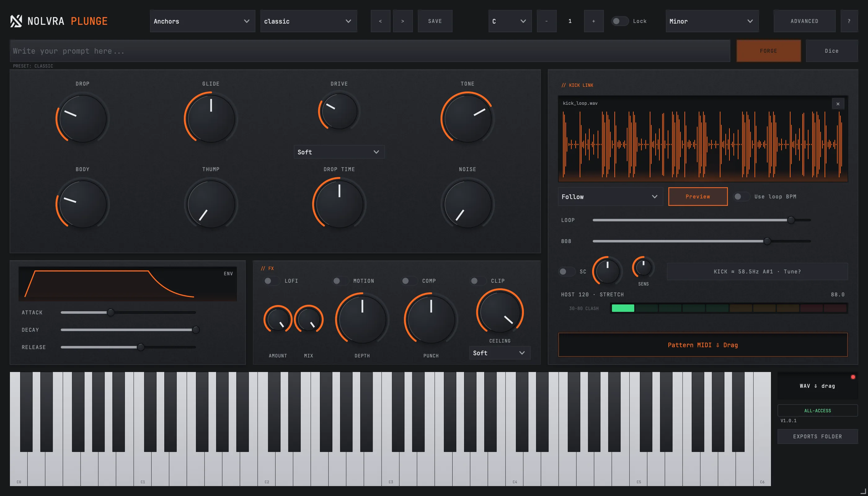The image size is (868, 496).
Task: Open the Anchors category dropdown
Action: pos(202,21)
